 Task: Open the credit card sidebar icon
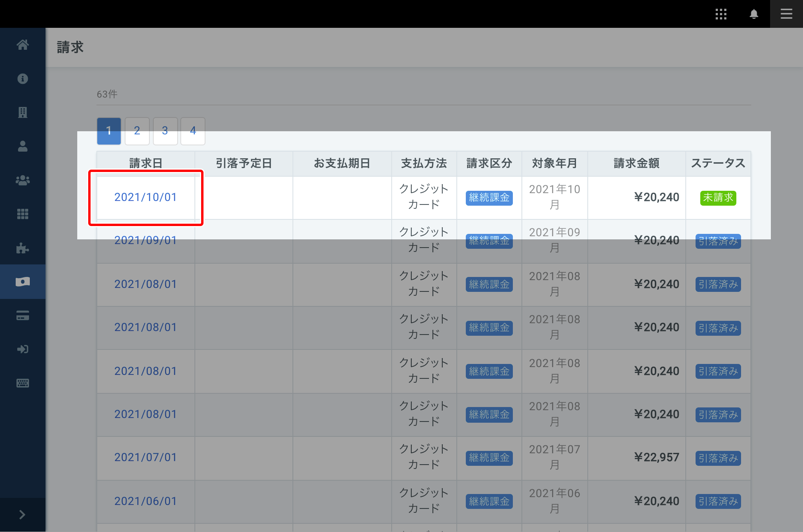[x=23, y=315]
